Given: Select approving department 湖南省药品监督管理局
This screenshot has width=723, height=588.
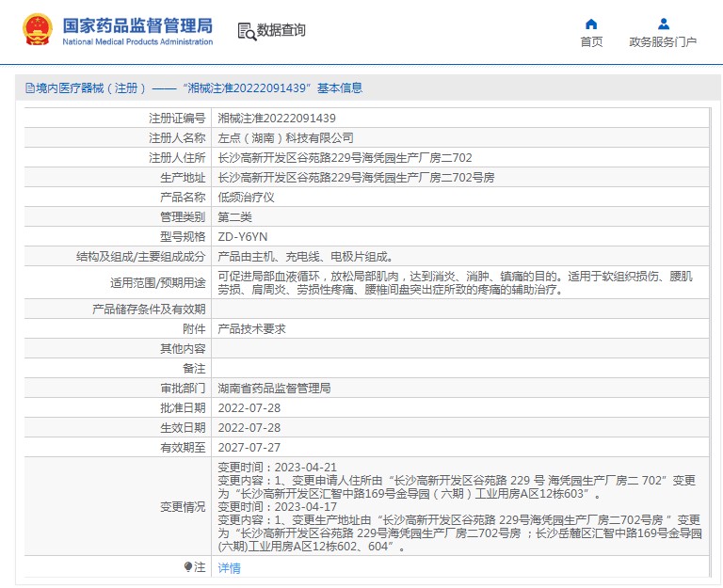Looking at the screenshot, I should pyautogui.click(x=274, y=389).
